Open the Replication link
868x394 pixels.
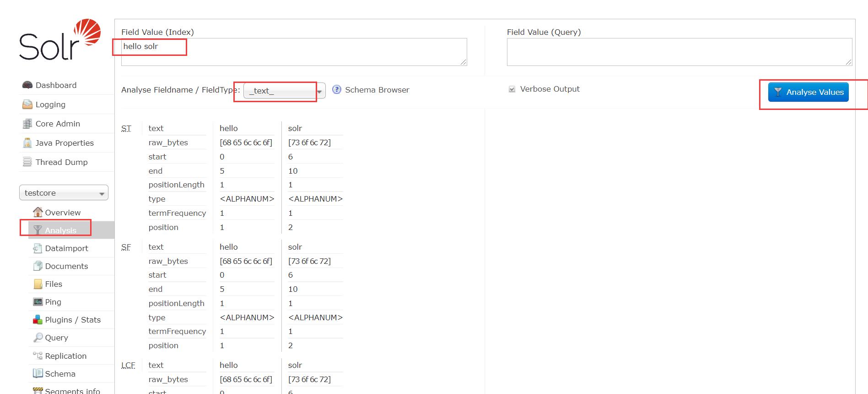[65, 356]
